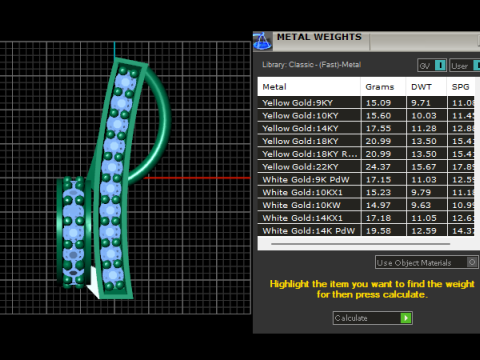The width and height of the screenshot is (480, 360).
Task: Click grams value 24.37
Action: pyautogui.click(x=378, y=167)
